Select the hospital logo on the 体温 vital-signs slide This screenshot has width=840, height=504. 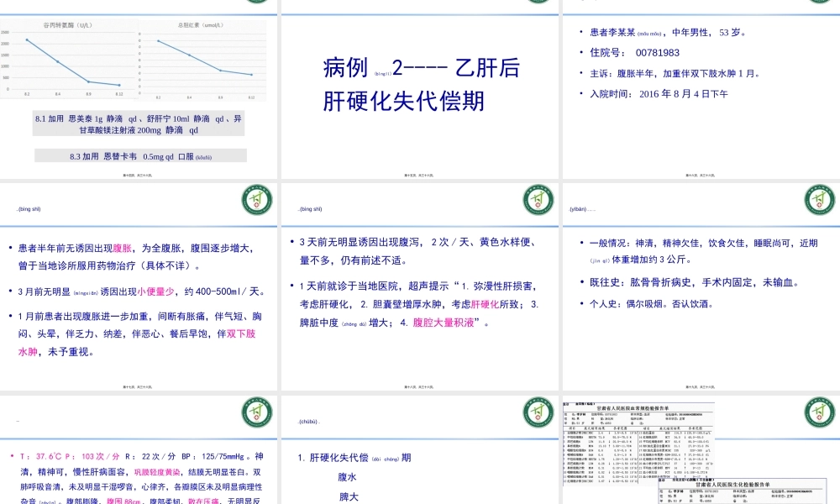point(257,412)
